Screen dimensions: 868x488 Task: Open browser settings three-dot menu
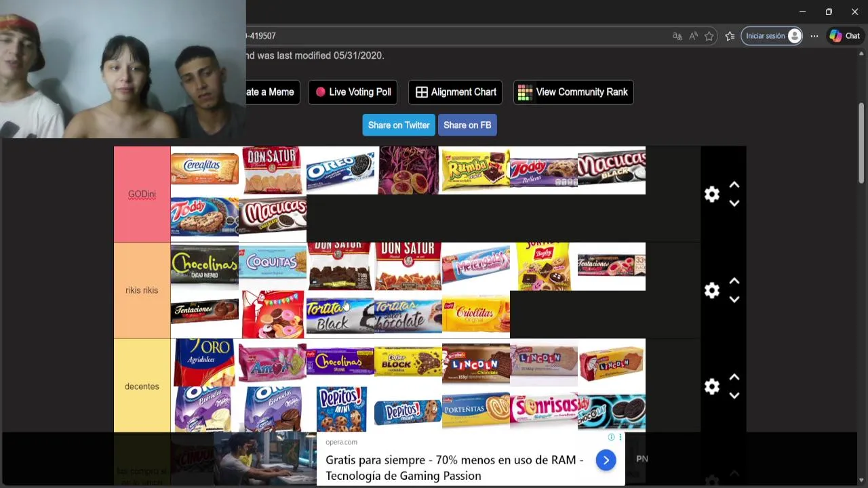[x=814, y=36]
